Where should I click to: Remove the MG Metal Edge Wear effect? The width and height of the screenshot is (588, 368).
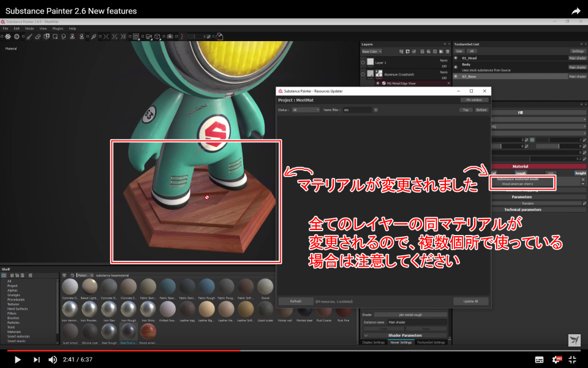tap(448, 83)
